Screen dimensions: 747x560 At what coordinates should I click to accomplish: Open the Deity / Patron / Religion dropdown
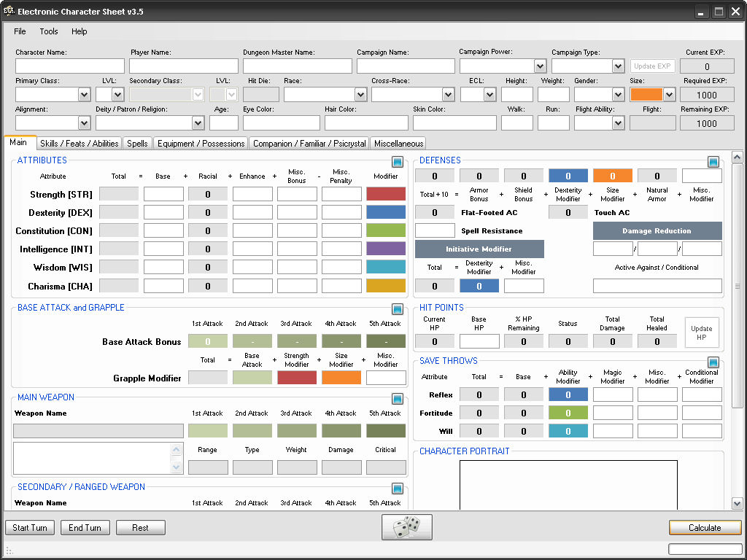pos(198,123)
